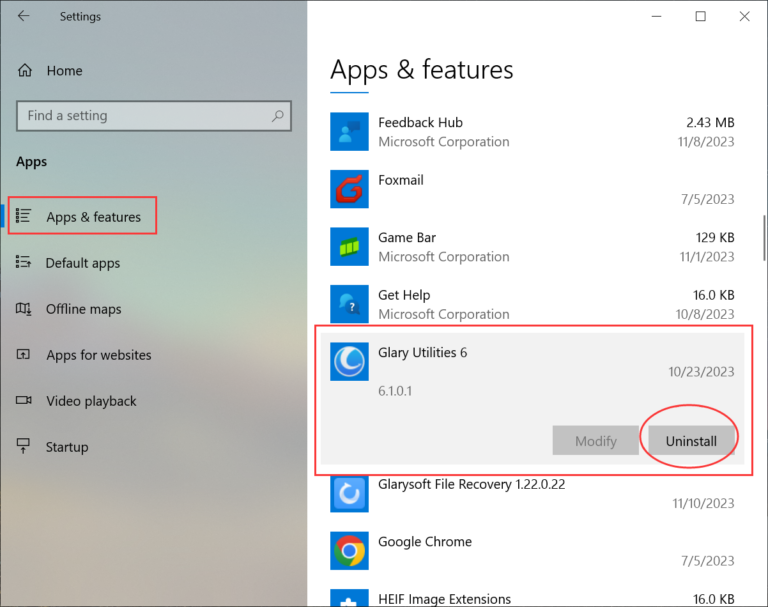Uninstall Glary Utilities 6
The width and height of the screenshot is (768, 607).
click(x=691, y=441)
